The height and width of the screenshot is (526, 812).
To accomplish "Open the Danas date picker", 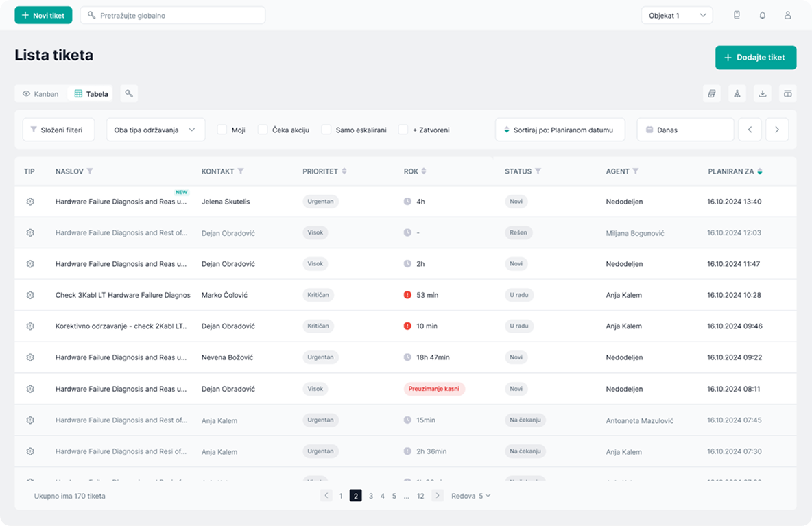I will pos(686,130).
